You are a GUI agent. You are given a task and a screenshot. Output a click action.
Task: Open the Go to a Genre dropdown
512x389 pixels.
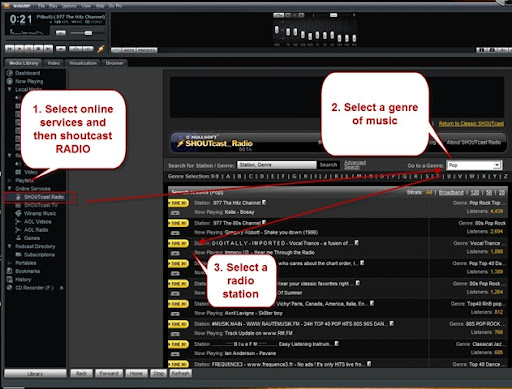(x=497, y=165)
